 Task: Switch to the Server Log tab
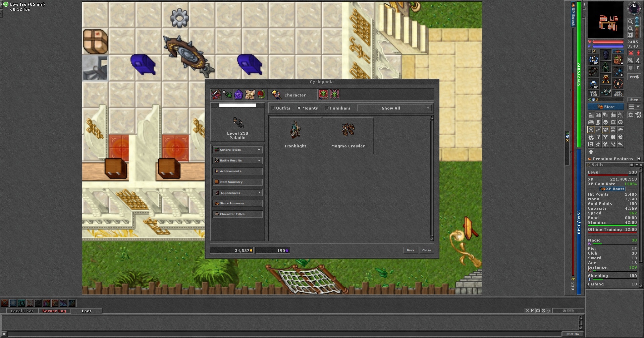coord(54,311)
